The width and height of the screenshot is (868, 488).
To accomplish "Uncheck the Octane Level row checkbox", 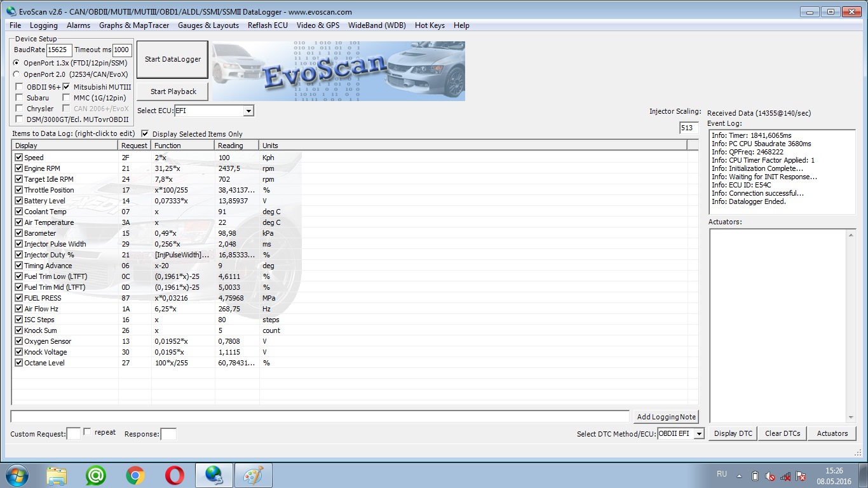I will coord(18,363).
